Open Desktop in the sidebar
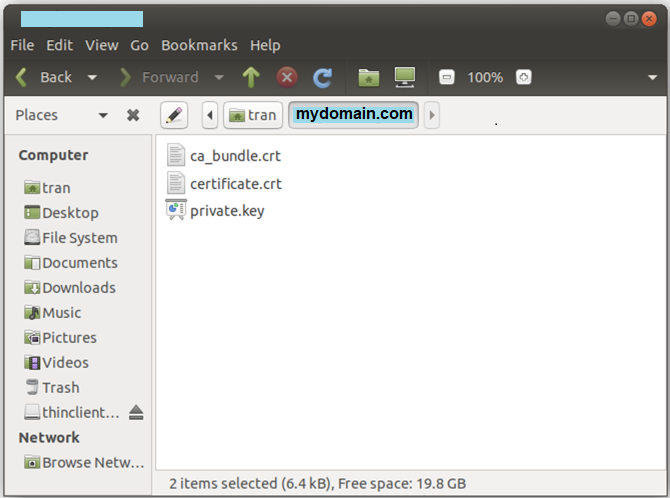 coord(62,212)
